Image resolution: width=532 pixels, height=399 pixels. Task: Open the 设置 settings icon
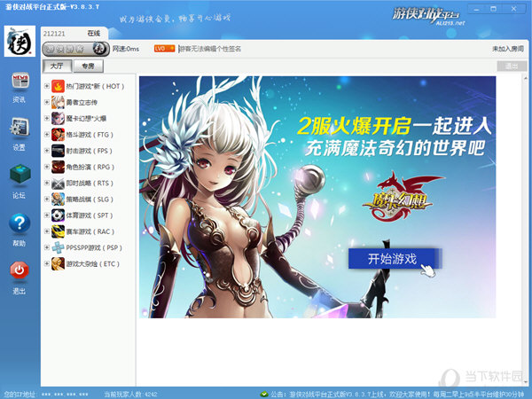[x=20, y=127]
